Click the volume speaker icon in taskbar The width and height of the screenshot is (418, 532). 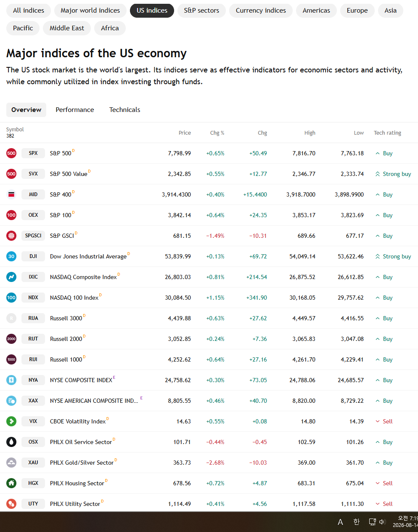(382, 522)
